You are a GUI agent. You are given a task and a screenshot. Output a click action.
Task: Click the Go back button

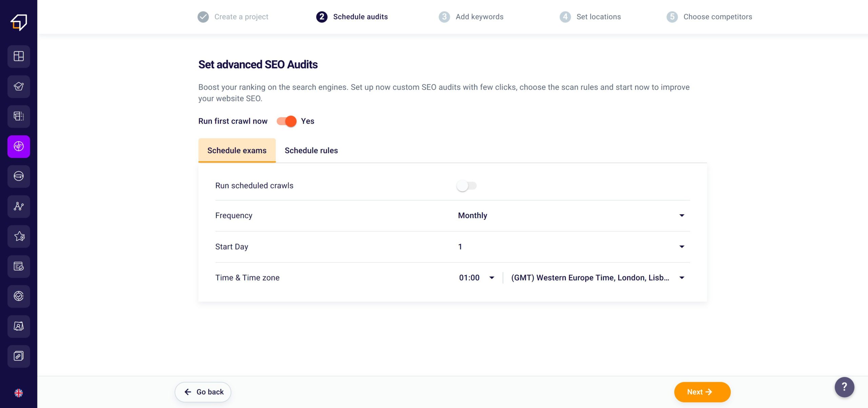coord(203,392)
